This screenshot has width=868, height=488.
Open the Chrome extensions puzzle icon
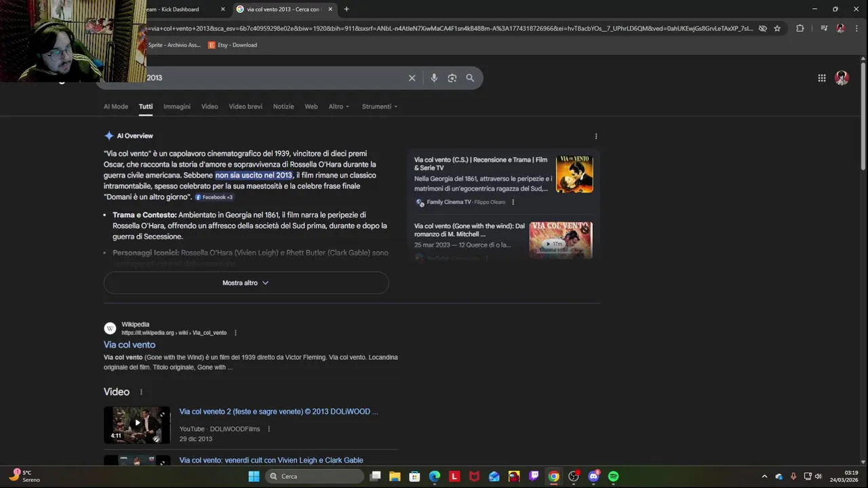tap(800, 28)
